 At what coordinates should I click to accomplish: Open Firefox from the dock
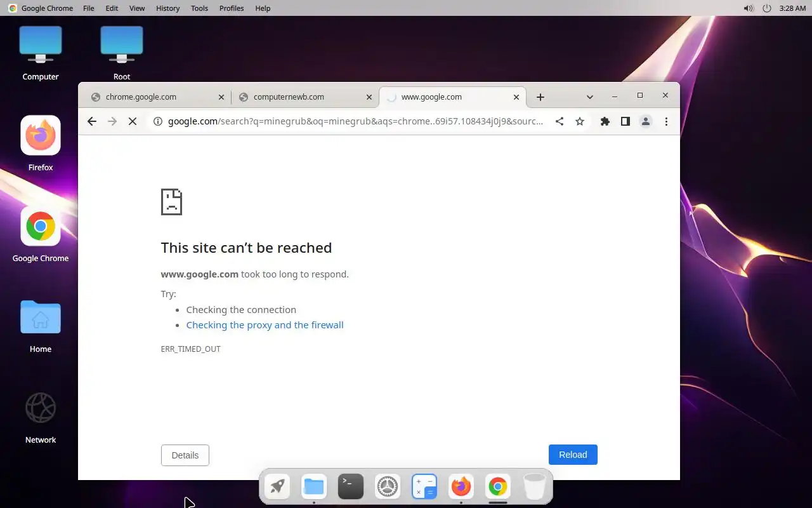tap(461, 487)
